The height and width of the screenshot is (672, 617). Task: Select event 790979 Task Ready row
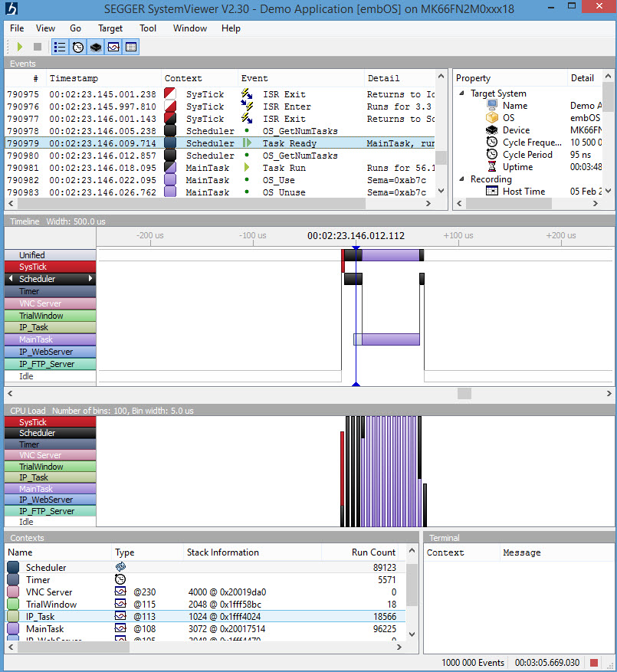click(x=221, y=143)
